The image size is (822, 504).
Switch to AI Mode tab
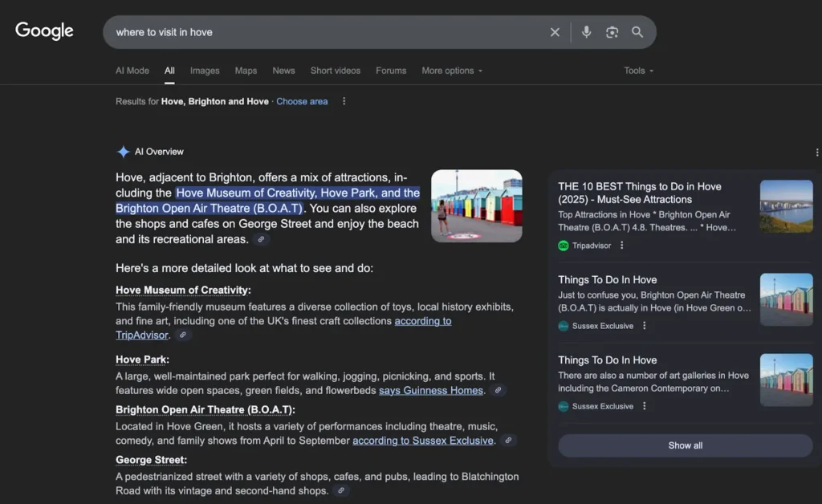(132, 71)
